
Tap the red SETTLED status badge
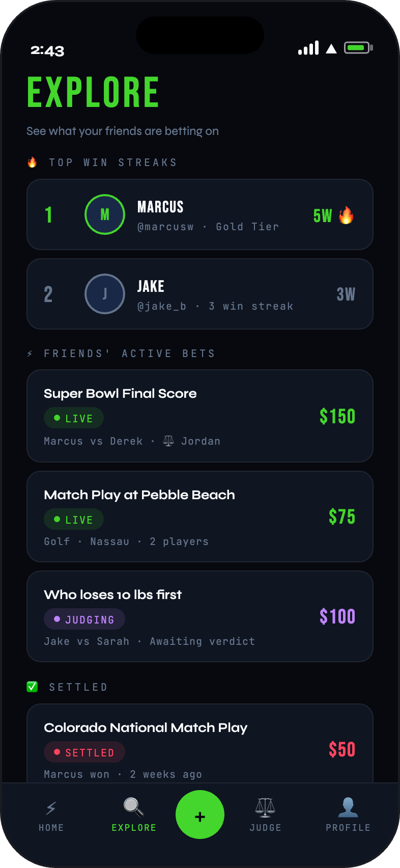point(84,752)
